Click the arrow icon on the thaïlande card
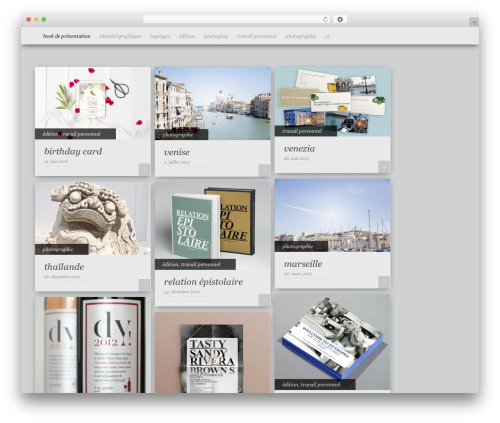This screenshot has height=423, width=500. click(x=144, y=285)
